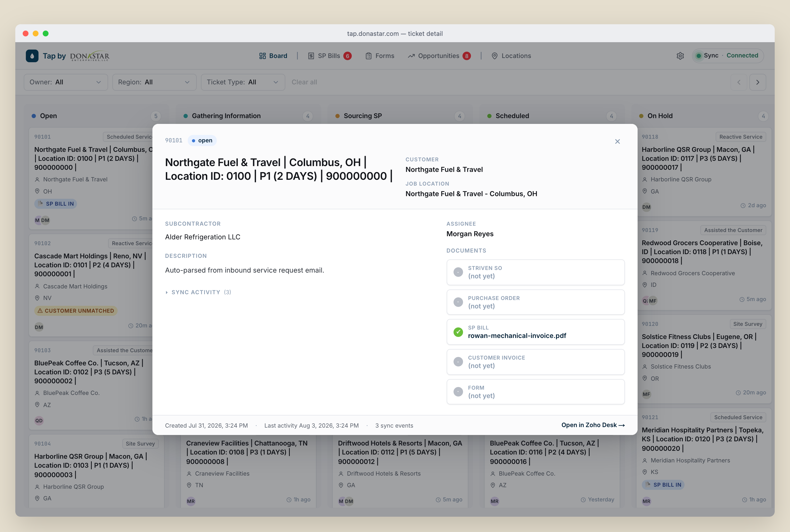This screenshot has width=790, height=532.
Task: Open the Purchase Order document slot
Action: click(536, 302)
